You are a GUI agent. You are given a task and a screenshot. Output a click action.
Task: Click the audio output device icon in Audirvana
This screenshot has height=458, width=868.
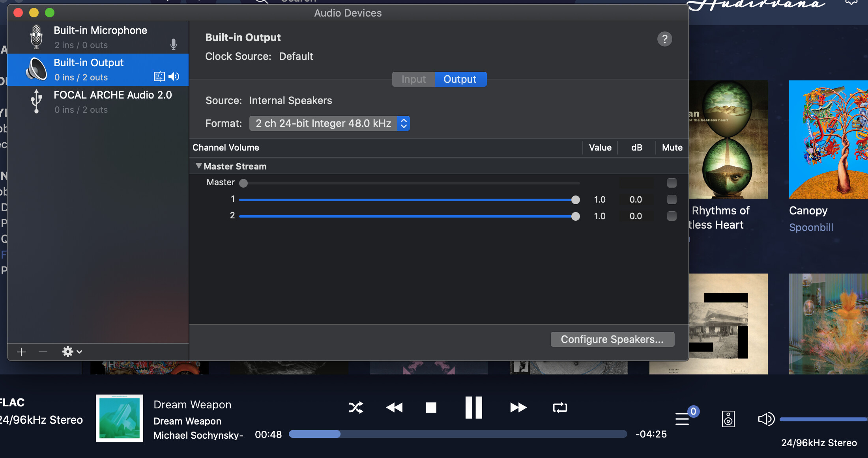point(728,419)
